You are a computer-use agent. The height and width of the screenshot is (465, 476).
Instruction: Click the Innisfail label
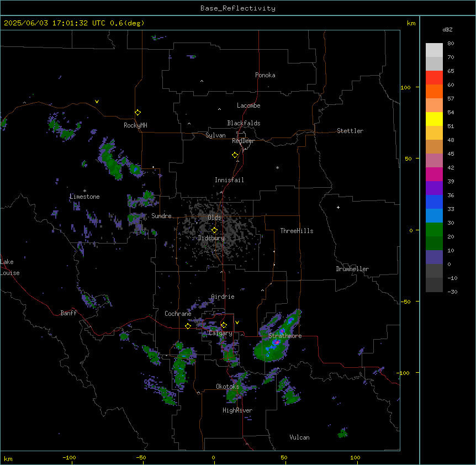pyautogui.click(x=229, y=180)
